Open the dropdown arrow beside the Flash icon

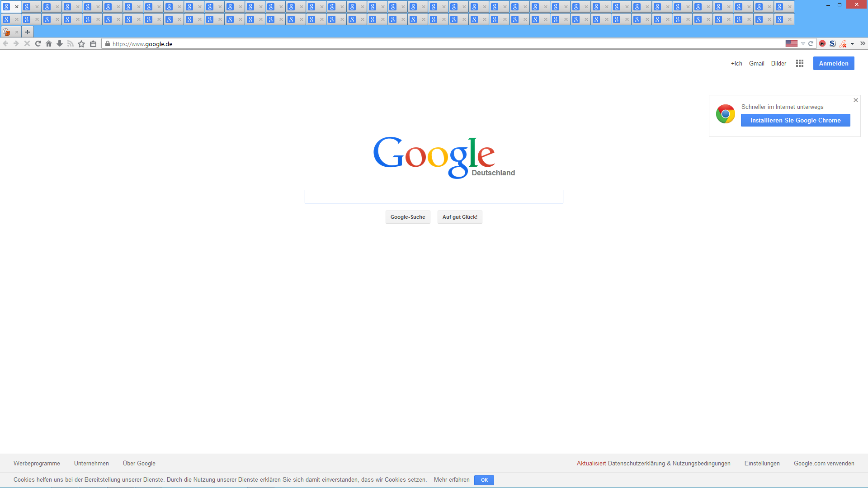point(852,44)
